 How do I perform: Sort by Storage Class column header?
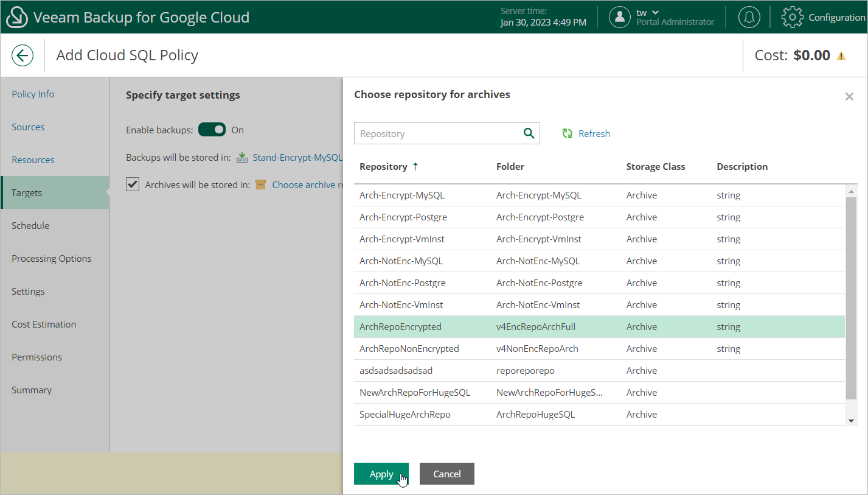[656, 166]
